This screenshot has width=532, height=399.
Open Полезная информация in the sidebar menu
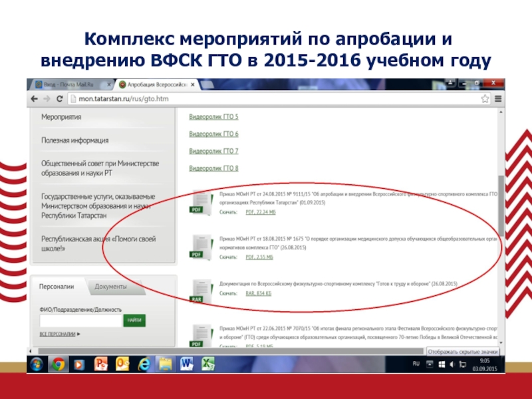tap(74, 140)
